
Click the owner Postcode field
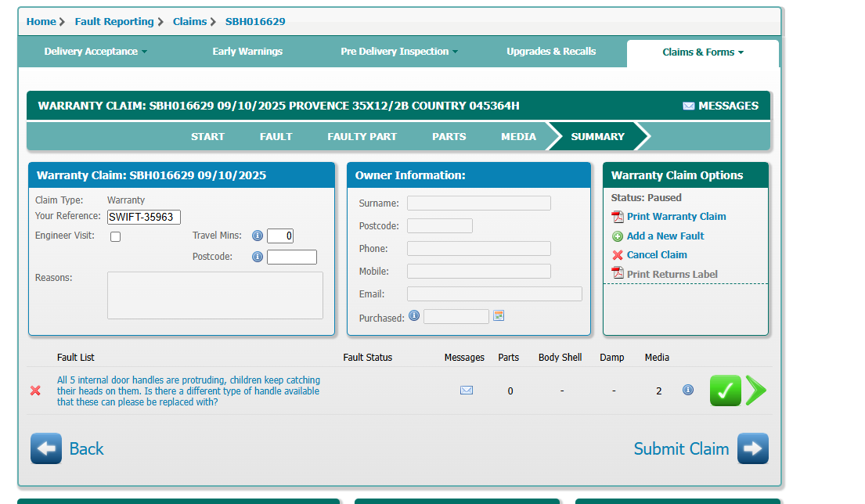pos(440,226)
